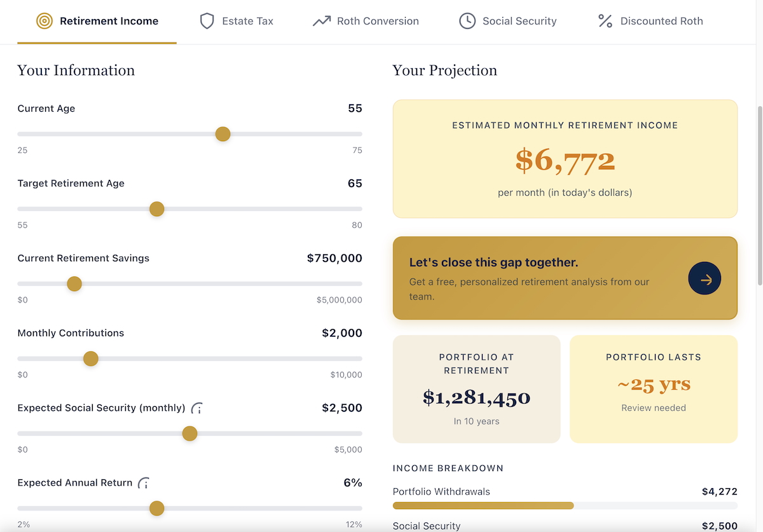Click the Retirement Income target icon
The image size is (763, 532).
click(x=44, y=21)
